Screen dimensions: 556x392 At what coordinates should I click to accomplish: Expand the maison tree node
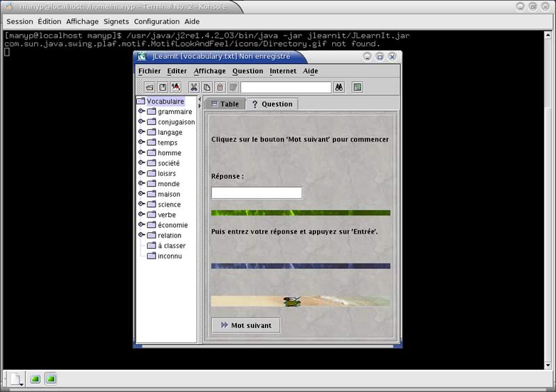[141, 194]
